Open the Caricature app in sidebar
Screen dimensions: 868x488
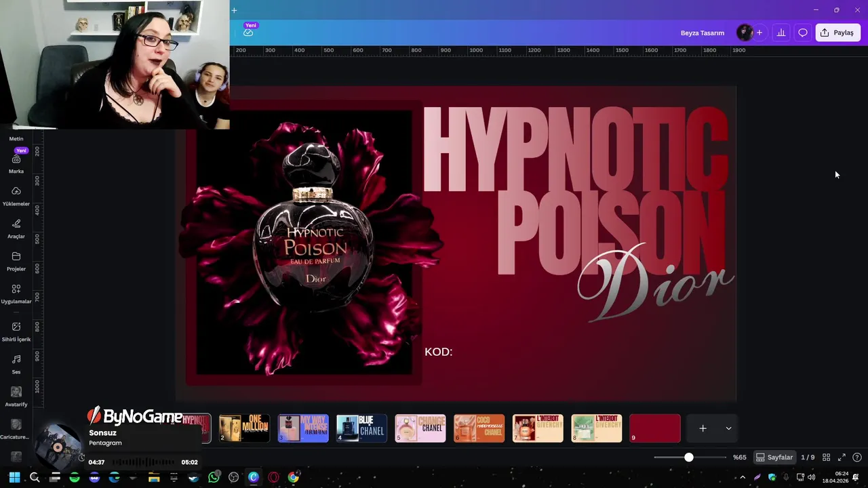tap(15, 429)
